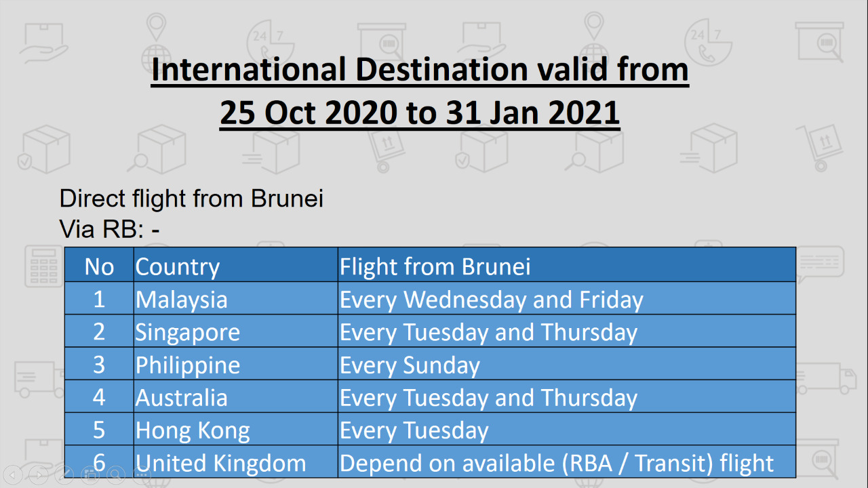Click the Australia country cell
This screenshot has width=868, height=488.
236,397
